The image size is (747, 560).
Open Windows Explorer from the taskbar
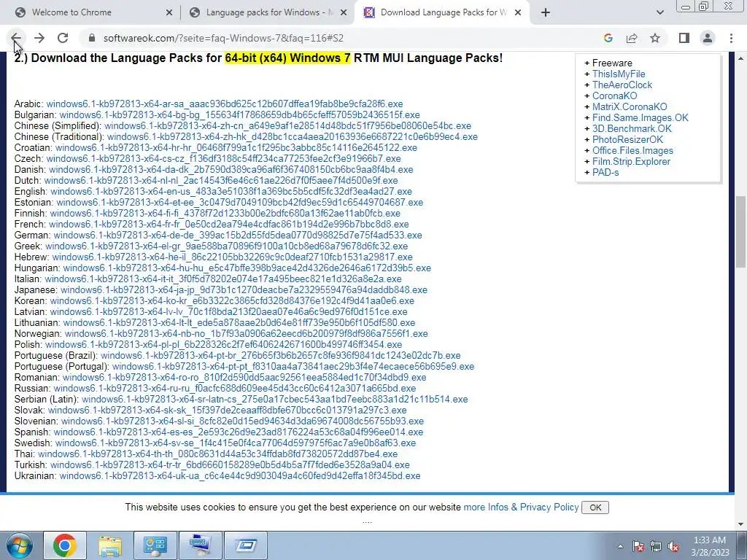(110, 545)
